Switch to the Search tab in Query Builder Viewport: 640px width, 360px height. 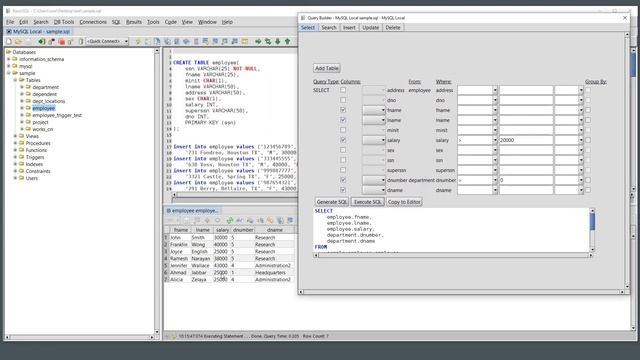(x=329, y=27)
